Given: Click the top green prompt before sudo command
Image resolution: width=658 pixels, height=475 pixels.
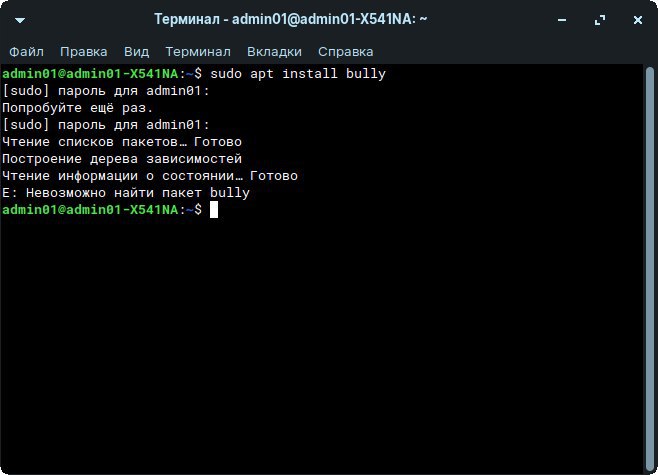Looking at the screenshot, I should click(x=90, y=74).
